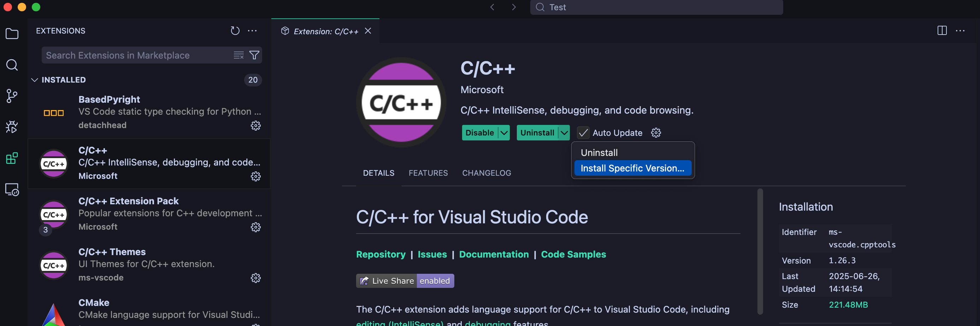Choose Install Specific Version menu entry
The image size is (980, 326).
click(632, 168)
